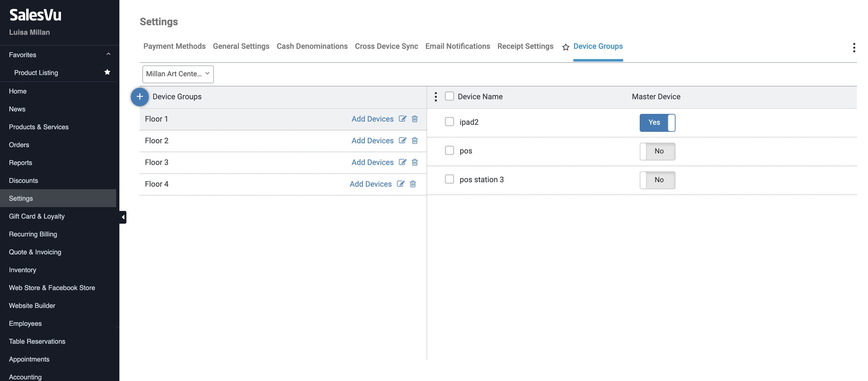Open the three-dot menu beside Device Name

pyautogui.click(x=436, y=97)
